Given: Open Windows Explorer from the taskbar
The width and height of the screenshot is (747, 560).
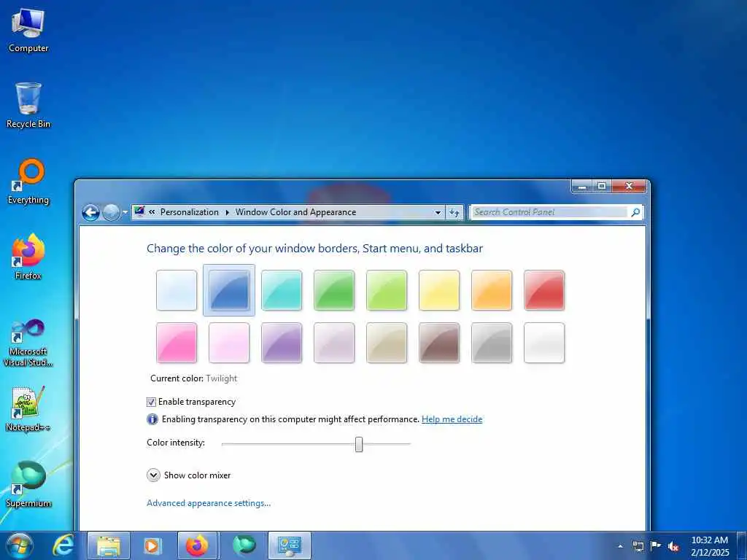Looking at the screenshot, I should coord(109,545).
